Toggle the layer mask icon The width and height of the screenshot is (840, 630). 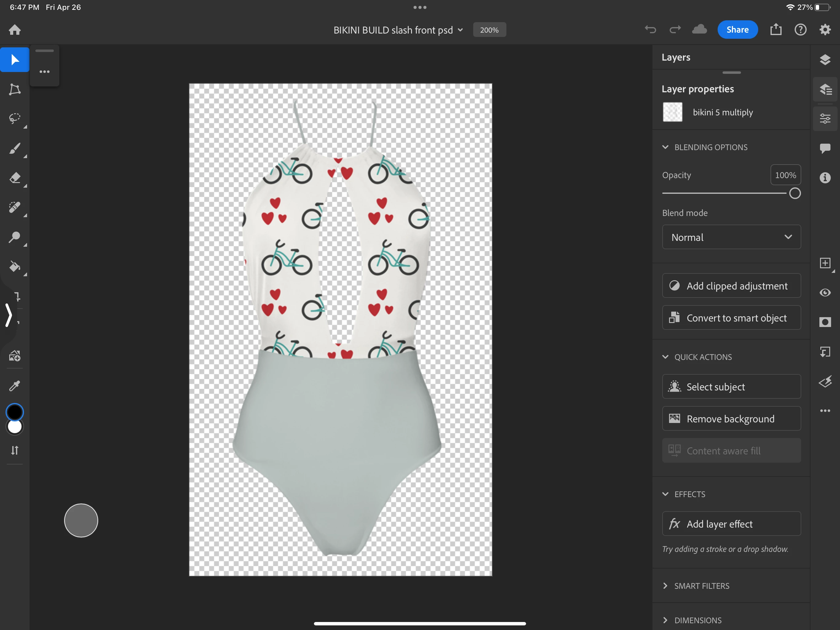click(x=825, y=322)
